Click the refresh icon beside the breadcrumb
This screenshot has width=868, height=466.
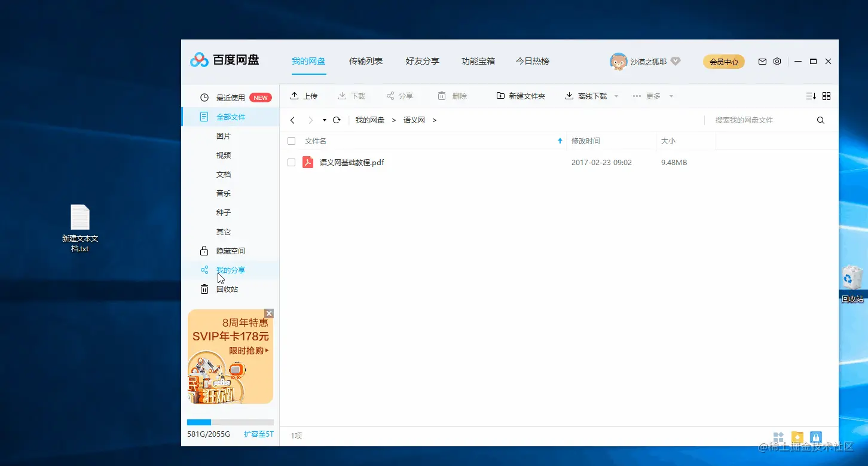336,120
